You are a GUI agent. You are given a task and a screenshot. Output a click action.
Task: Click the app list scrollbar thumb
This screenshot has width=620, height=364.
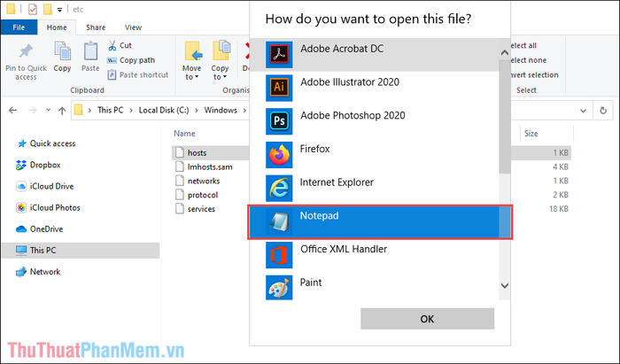click(505, 117)
